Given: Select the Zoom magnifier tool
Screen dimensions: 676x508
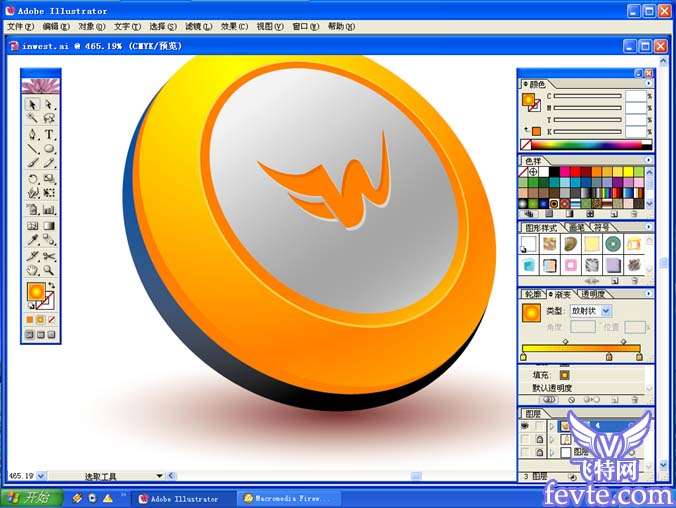Looking at the screenshot, I should (49, 270).
